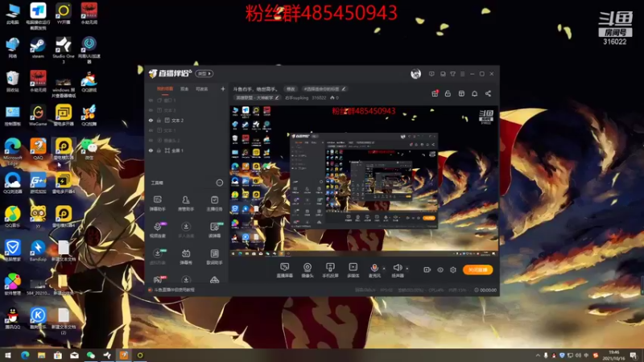The width and height of the screenshot is (644, 362).
Task: Expand the microphone volume arrow
Action: (x=384, y=269)
